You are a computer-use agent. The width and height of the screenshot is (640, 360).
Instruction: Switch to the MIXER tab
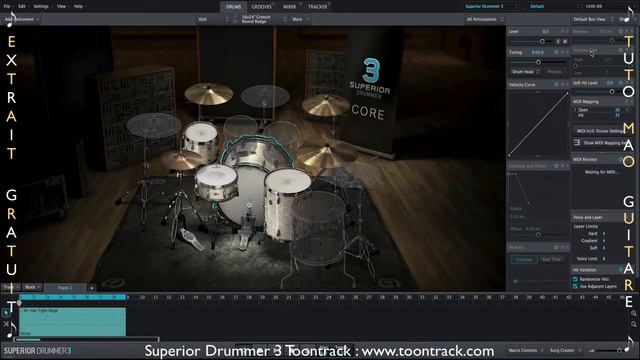click(289, 7)
